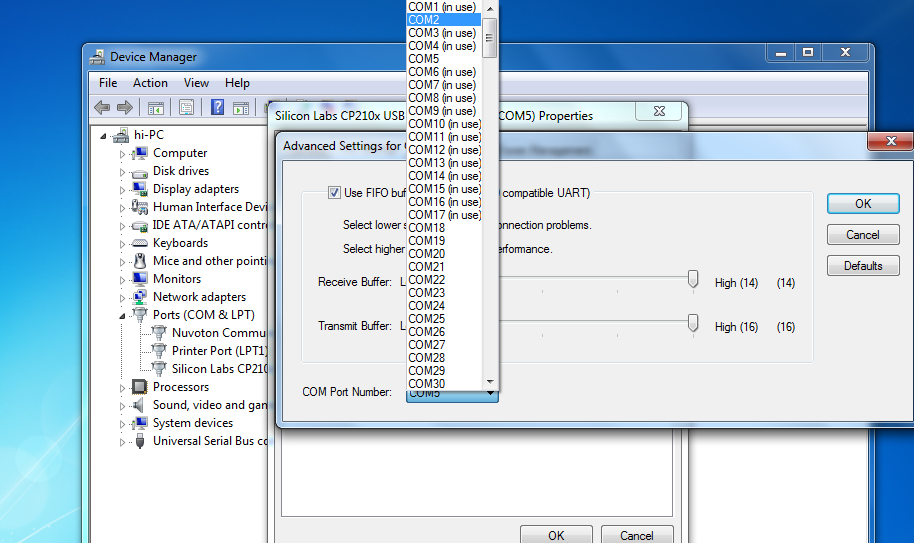
Task: Collapse the hi-PC root node triangle
Action: pyautogui.click(x=104, y=136)
